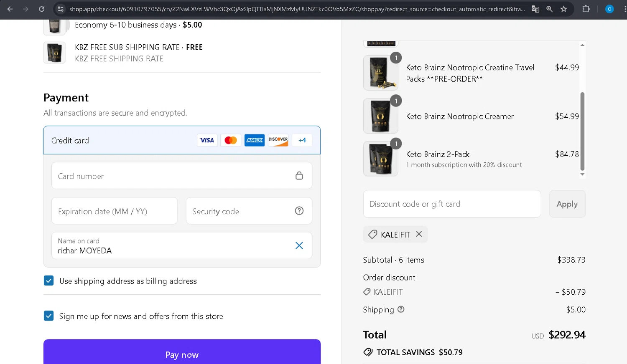The width and height of the screenshot is (627, 364).
Task: Click the $338.73 subtotal amount
Action: pyautogui.click(x=571, y=260)
